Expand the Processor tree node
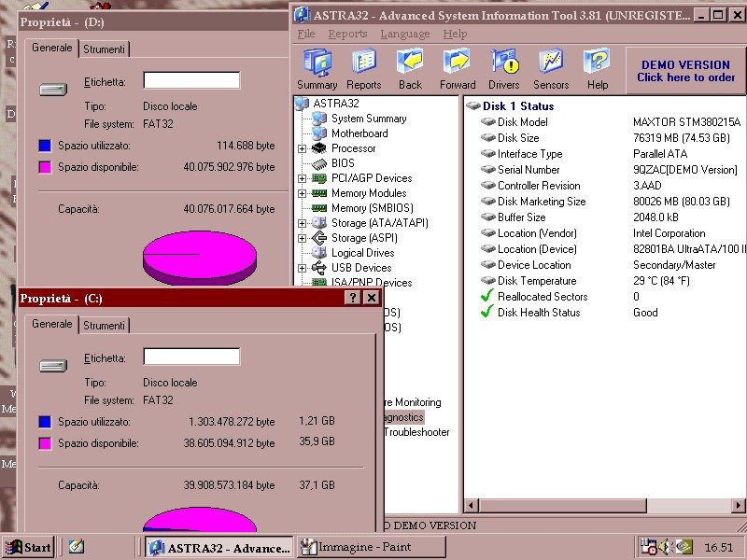Viewport: 747px width, 560px height. point(303,148)
